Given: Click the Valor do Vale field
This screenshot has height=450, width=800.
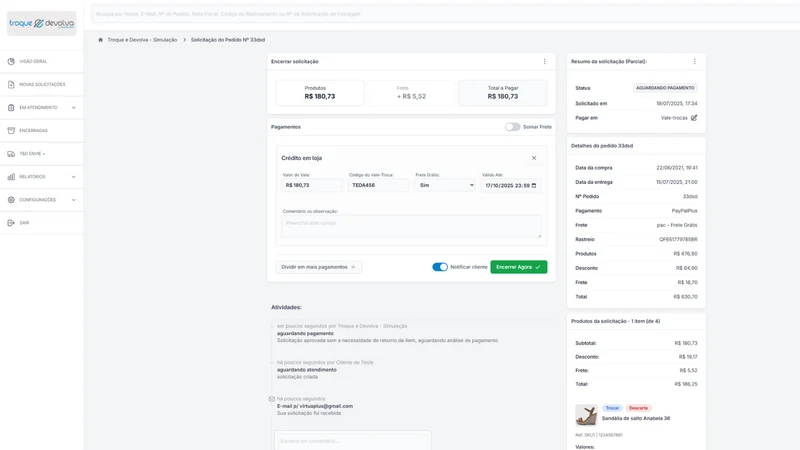Looking at the screenshot, I should pyautogui.click(x=311, y=185).
